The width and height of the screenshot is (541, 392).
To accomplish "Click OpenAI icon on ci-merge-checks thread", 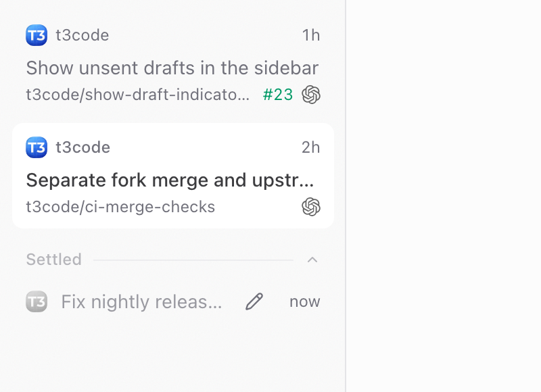I will pos(311,207).
